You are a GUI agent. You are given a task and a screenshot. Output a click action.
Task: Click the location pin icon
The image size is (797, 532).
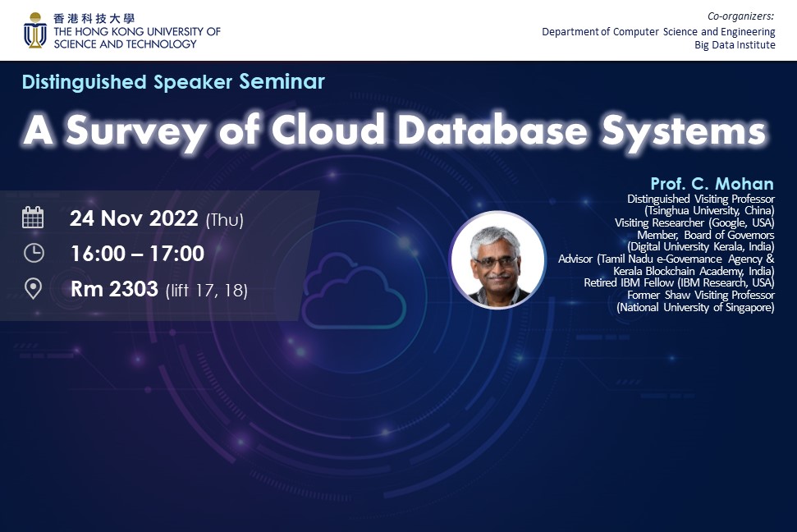(33, 289)
